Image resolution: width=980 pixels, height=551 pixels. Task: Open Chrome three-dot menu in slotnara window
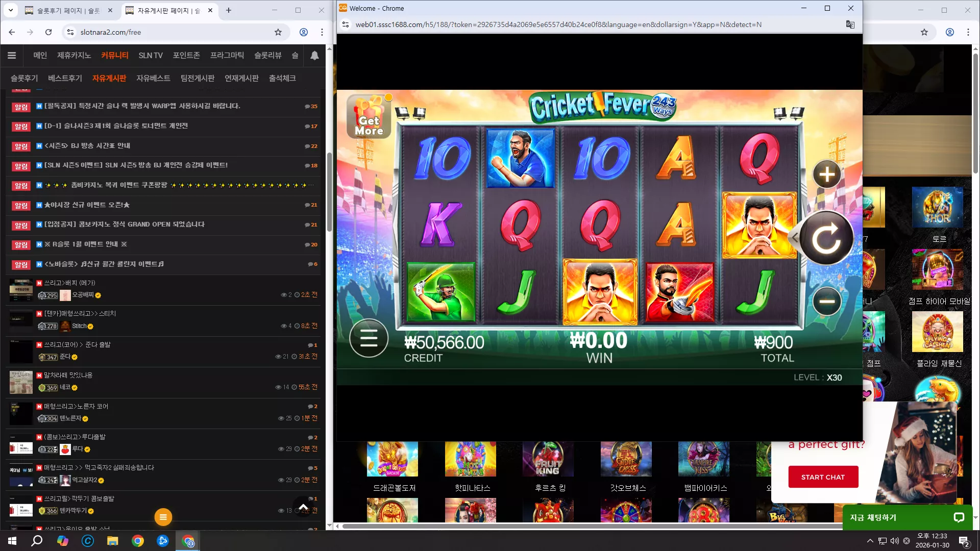click(322, 32)
